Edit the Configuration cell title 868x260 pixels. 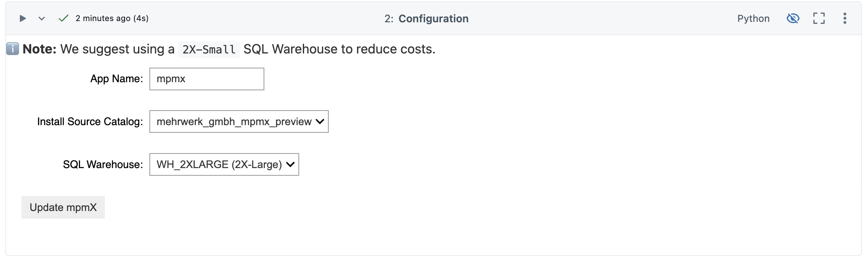pos(433,19)
